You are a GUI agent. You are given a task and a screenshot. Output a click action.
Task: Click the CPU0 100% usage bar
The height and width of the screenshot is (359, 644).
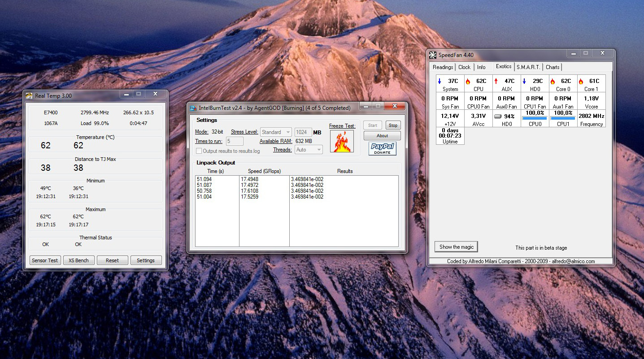pos(535,118)
